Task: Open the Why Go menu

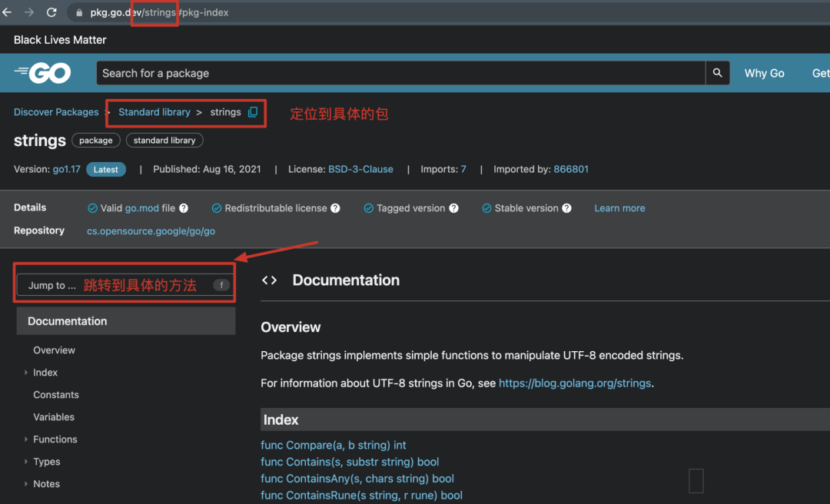Action: coord(765,73)
